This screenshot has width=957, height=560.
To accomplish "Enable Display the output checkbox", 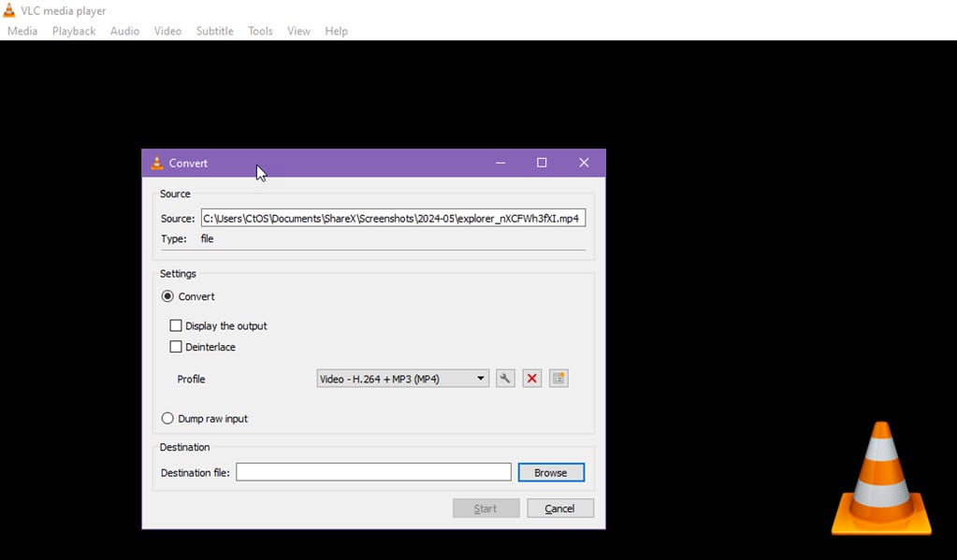I will [176, 325].
